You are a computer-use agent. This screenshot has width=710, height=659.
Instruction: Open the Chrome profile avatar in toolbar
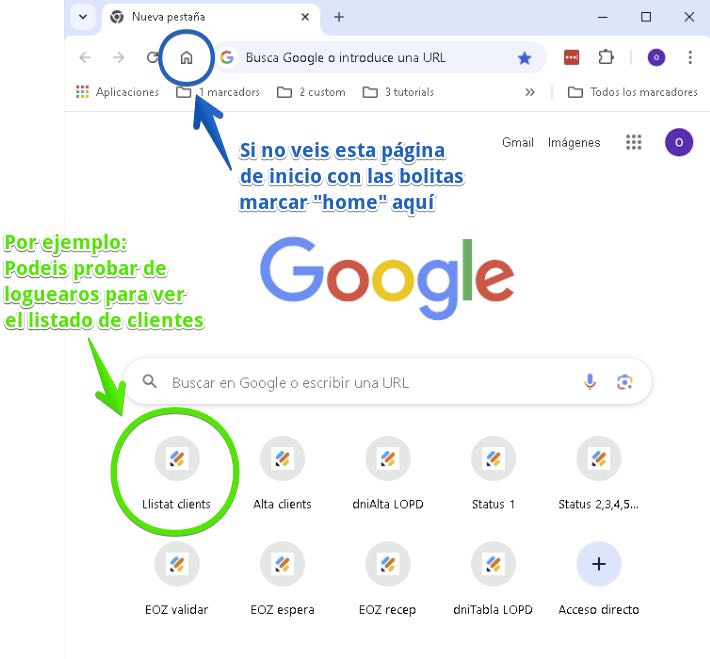point(656,58)
